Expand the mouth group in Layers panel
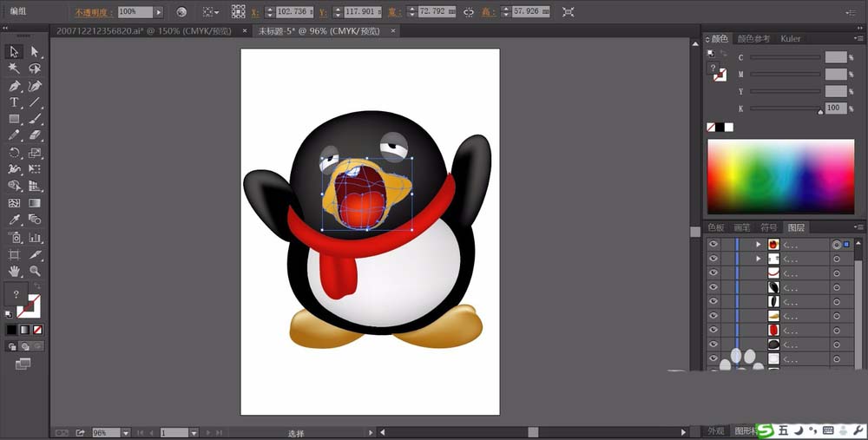Viewport: 868px width, 440px height. coord(759,244)
